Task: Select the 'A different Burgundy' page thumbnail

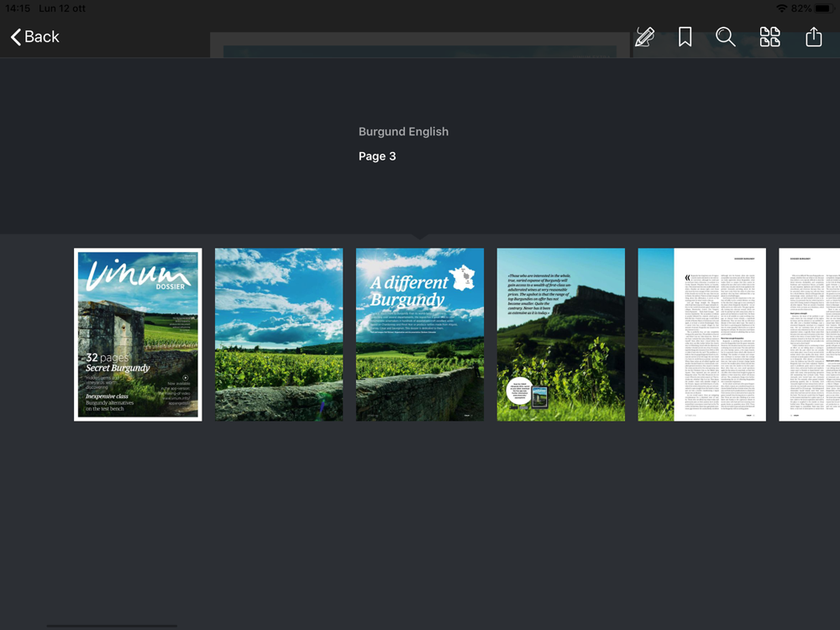Action: click(420, 334)
